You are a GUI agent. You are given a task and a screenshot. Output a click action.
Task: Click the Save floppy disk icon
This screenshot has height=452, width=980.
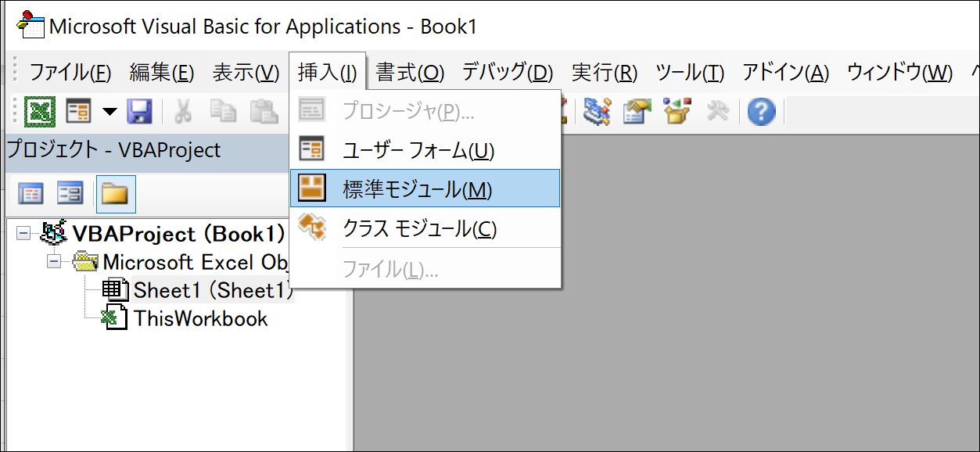(x=140, y=111)
